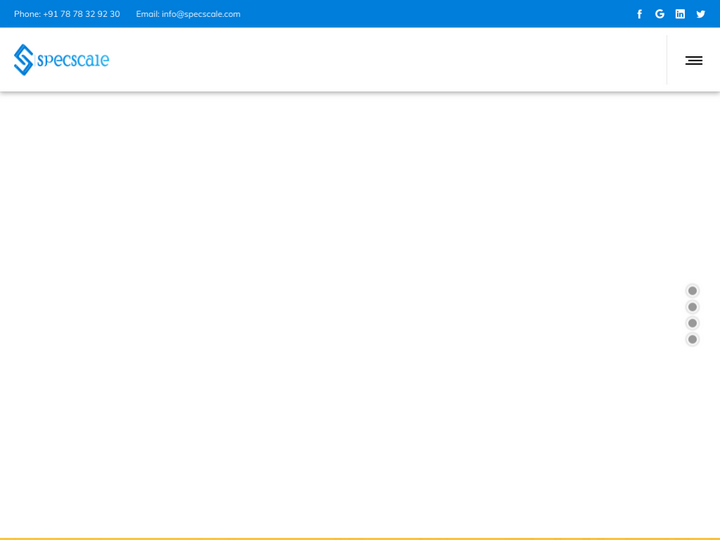Open the Facebook social icon

[640, 14]
